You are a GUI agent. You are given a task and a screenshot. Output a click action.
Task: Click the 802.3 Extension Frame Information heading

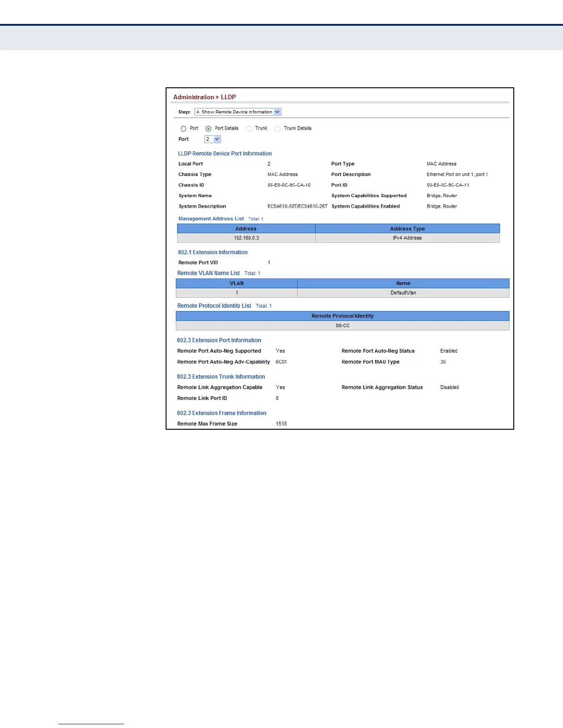tap(222, 413)
